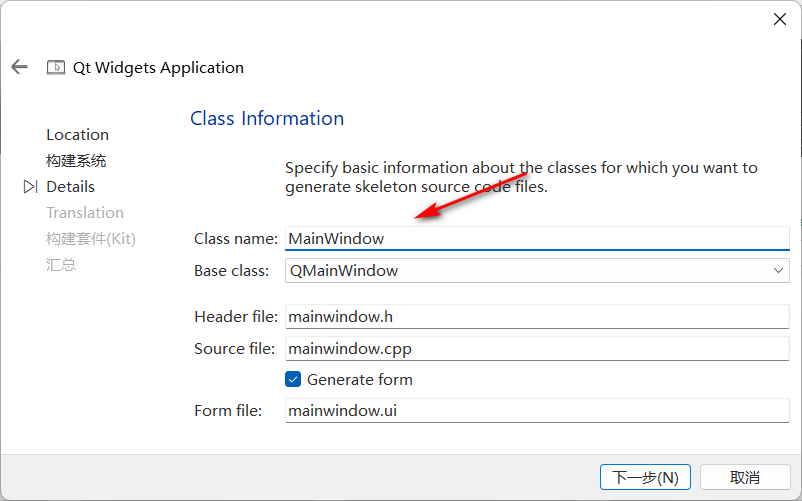Viewport: 802px width, 501px height.
Task: Click into the Class name field
Action: point(537,239)
